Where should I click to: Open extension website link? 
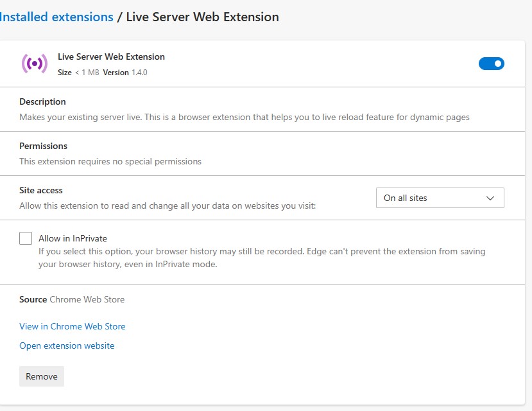click(67, 345)
